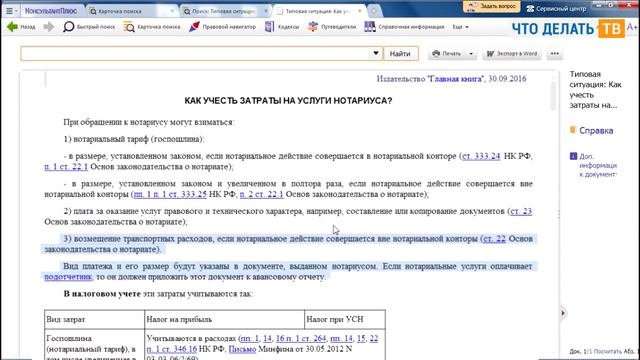Follow the п. 1 ст. 346.16 link
This screenshot has height=360, width=640.
(x=171, y=349)
